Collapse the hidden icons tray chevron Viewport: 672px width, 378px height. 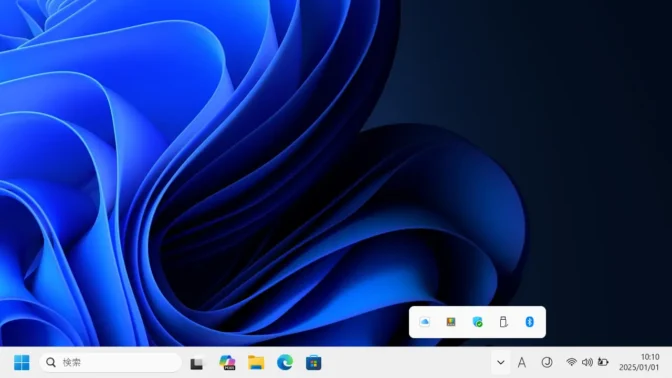pos(500,363)
